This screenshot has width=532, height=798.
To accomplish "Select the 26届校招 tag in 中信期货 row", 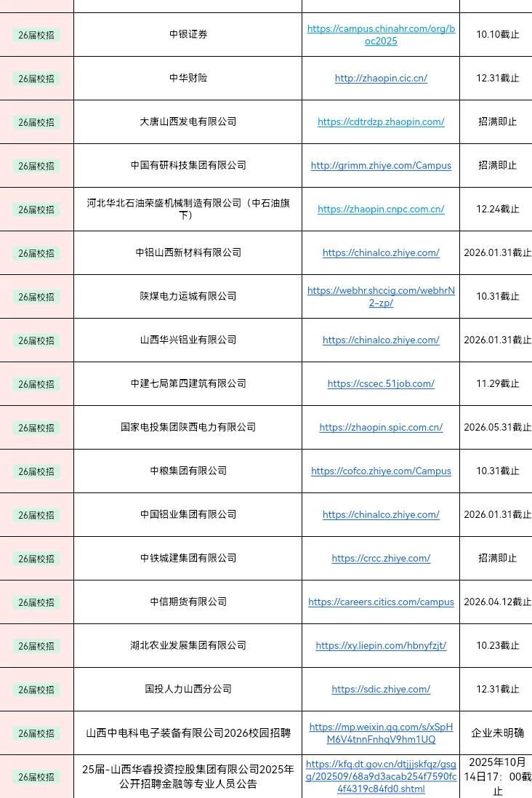I will [36, 602].
